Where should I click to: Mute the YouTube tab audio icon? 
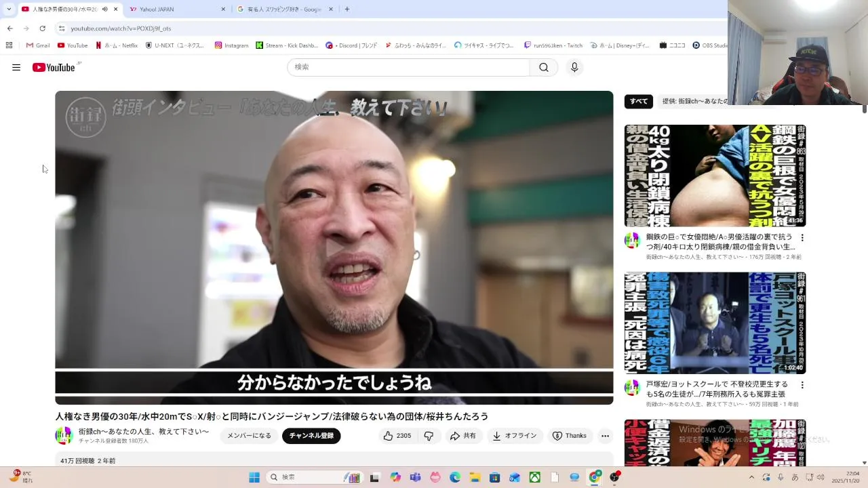(105, 9)
